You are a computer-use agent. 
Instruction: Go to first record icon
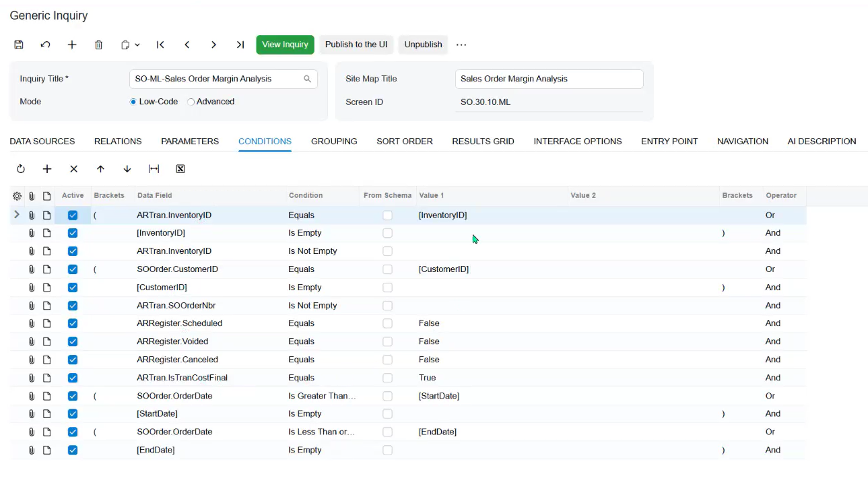coord(160,45)
